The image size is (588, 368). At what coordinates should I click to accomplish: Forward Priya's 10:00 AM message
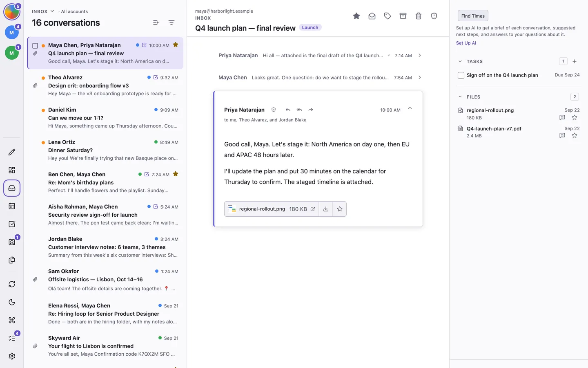(x=311, y=110)
